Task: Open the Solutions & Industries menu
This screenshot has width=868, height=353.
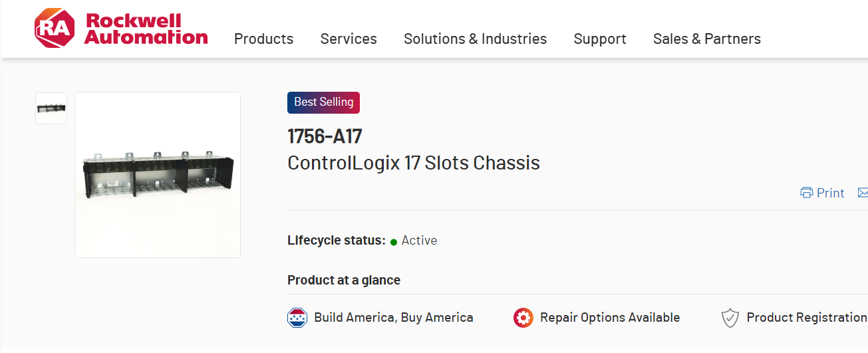Action: (x=475, y=39)
